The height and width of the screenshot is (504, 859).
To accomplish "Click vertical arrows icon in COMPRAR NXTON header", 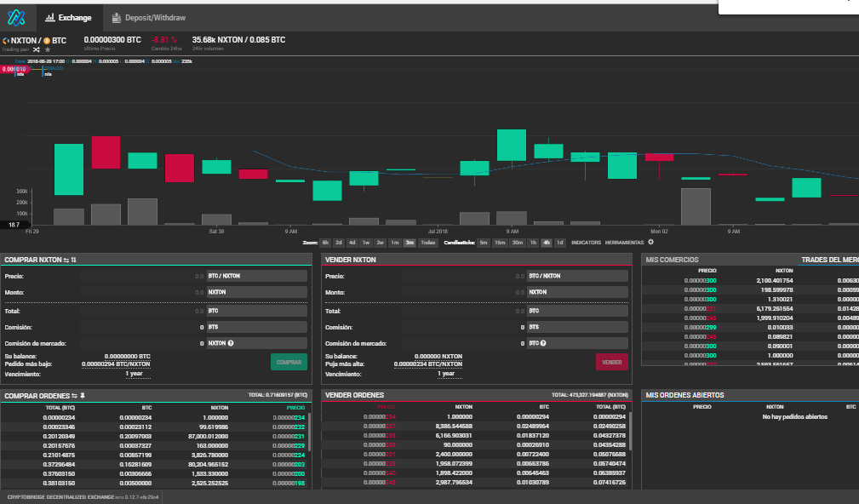I will (x=73, y=260).
